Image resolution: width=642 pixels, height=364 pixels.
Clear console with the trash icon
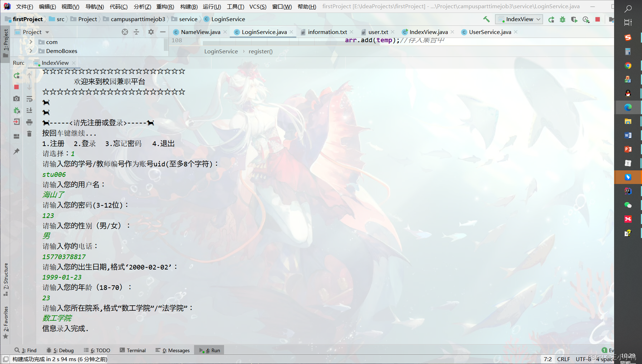[x=29, y=134]
